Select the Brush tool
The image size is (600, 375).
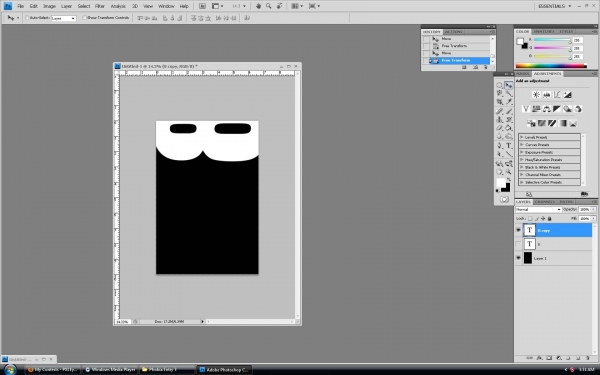tap(509, 111)
